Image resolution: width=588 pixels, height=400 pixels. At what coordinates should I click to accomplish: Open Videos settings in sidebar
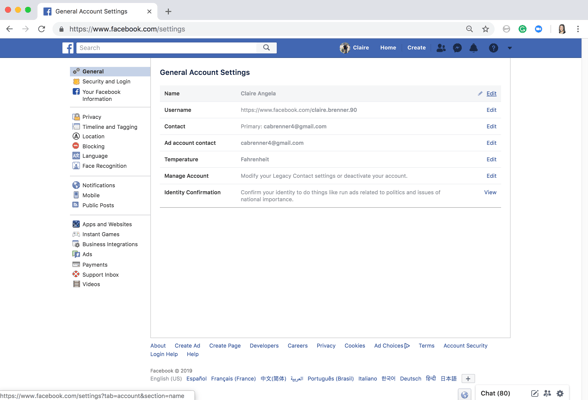click(x=91, y=284)
